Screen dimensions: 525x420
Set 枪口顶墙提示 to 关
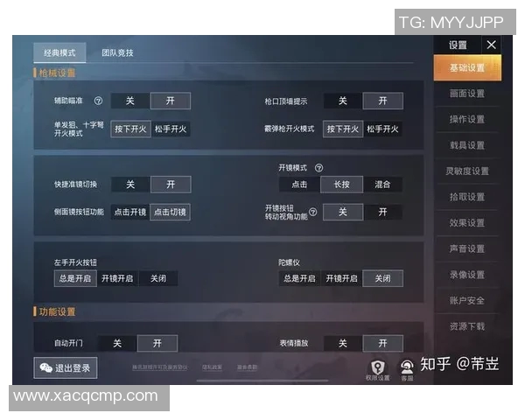[342, 101]
